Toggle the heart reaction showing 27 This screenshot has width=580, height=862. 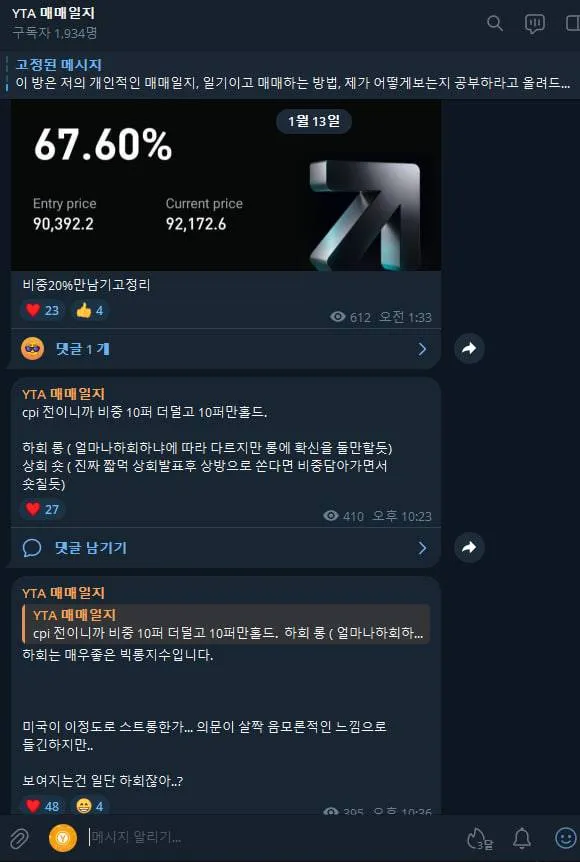[x=42, y=510]
